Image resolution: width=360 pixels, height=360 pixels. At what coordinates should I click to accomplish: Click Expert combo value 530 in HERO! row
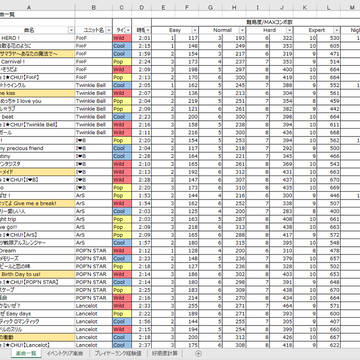click(329, 38)
